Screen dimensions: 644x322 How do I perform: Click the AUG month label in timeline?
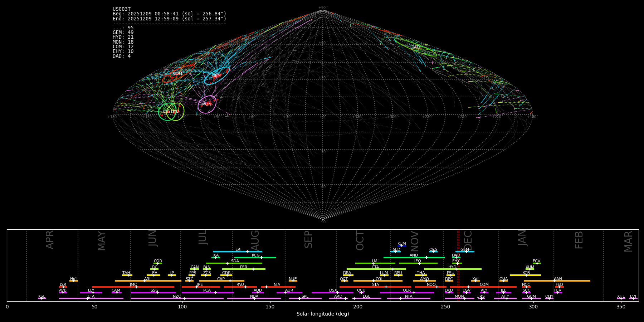[x=255, y=240]
